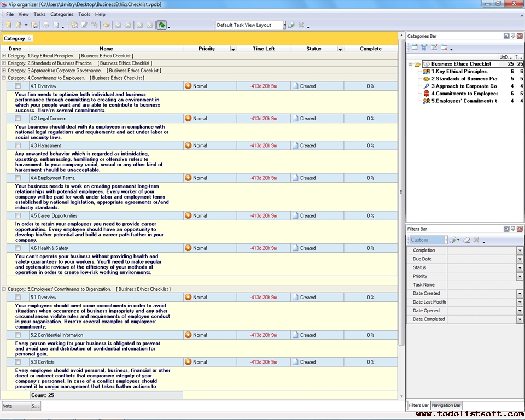Click the add subcategory icon in Categories Bar
Screen dimensions: 525x420
tap(424, 48)
